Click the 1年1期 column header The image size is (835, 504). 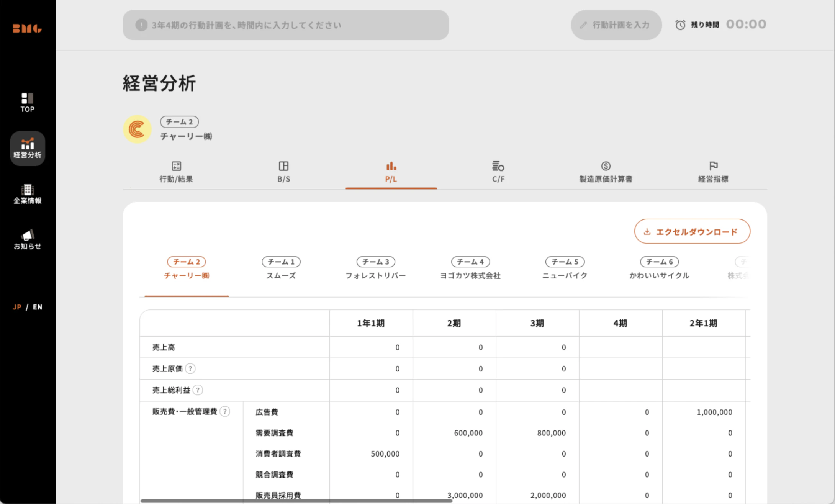pyautogui.click(x=371, y=323)
